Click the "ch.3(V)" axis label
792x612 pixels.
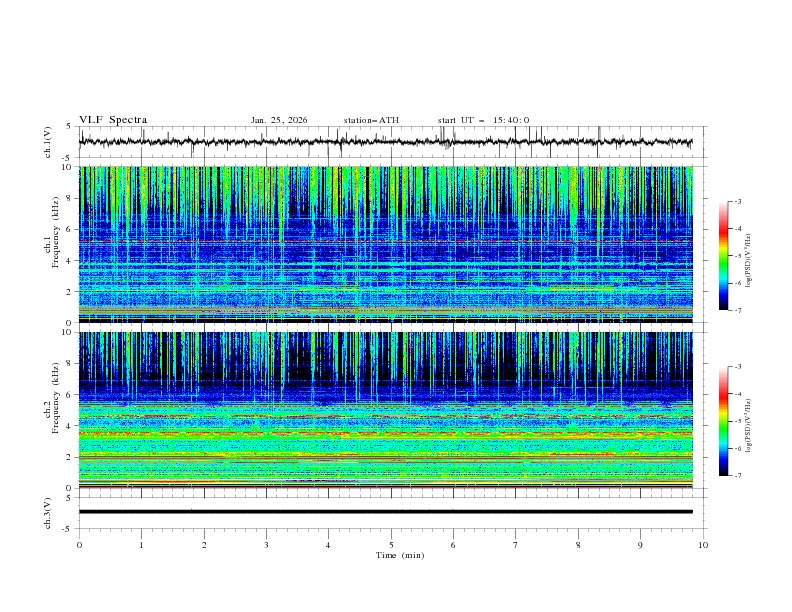point(48,513)
